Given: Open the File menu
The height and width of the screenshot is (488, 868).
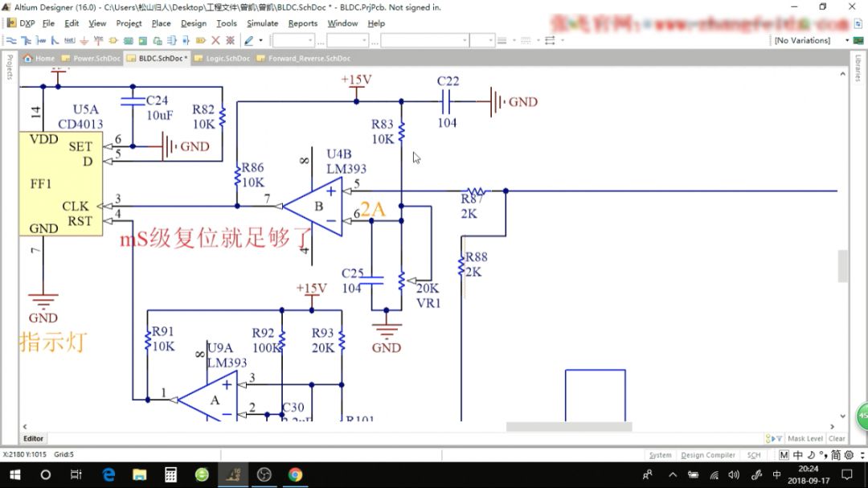Looking at the screenshot, I should pyautogui.click(x=49, y=23).
